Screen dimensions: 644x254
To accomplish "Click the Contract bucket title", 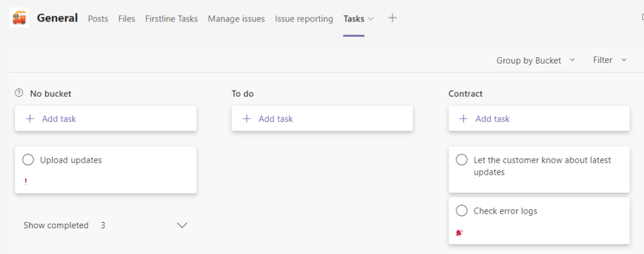I will (x=465, y=94).
